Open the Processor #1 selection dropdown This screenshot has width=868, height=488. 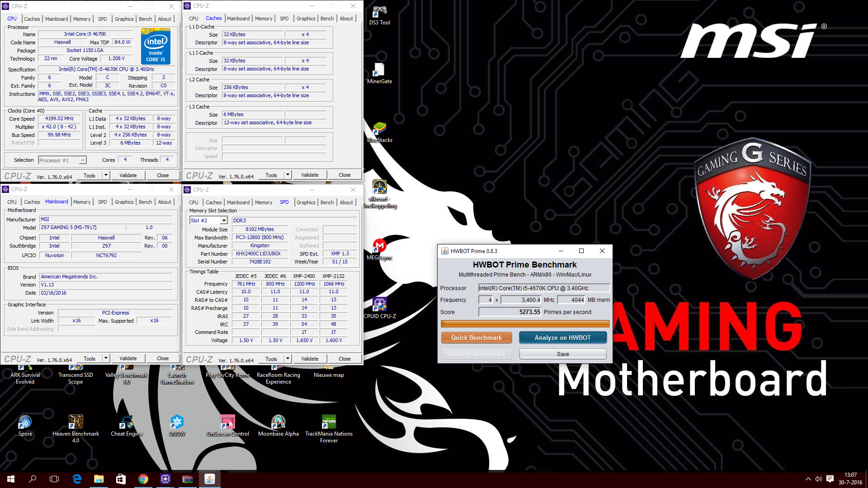click(62, 160)
